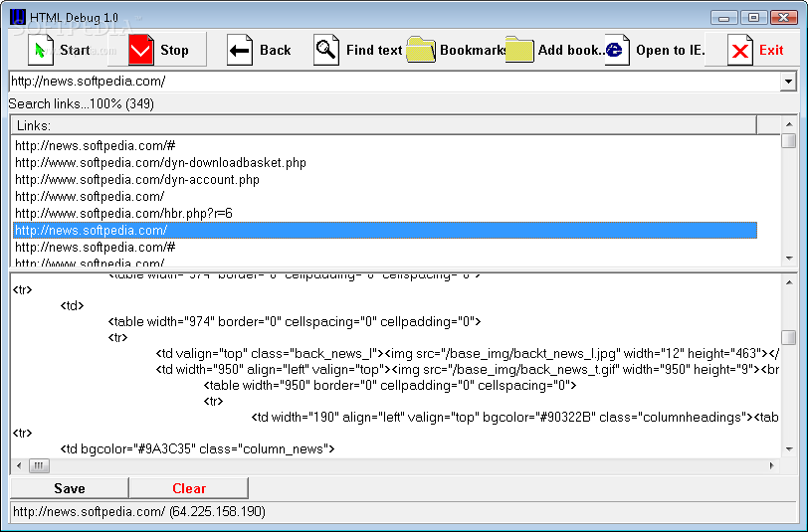Select the hbr.php?r=6 link
Image resolution: width=808 pixels, height=532 pixels.
pyautogui.click(x=384, y=213)
